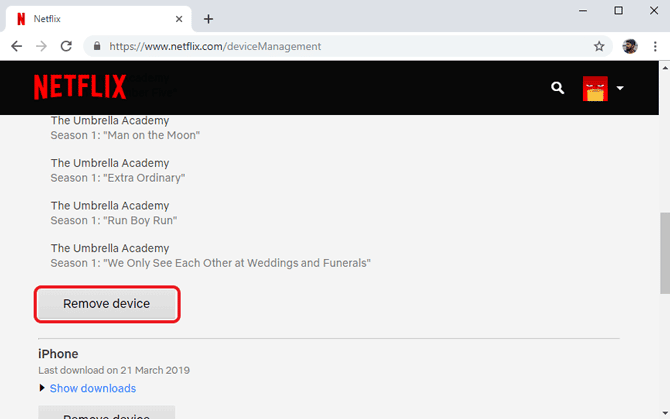The height and width of the screenshot is (419, 670).
Task: Click The Umbrella Academy title above "We Only See Each Other"
Action: 110,248
